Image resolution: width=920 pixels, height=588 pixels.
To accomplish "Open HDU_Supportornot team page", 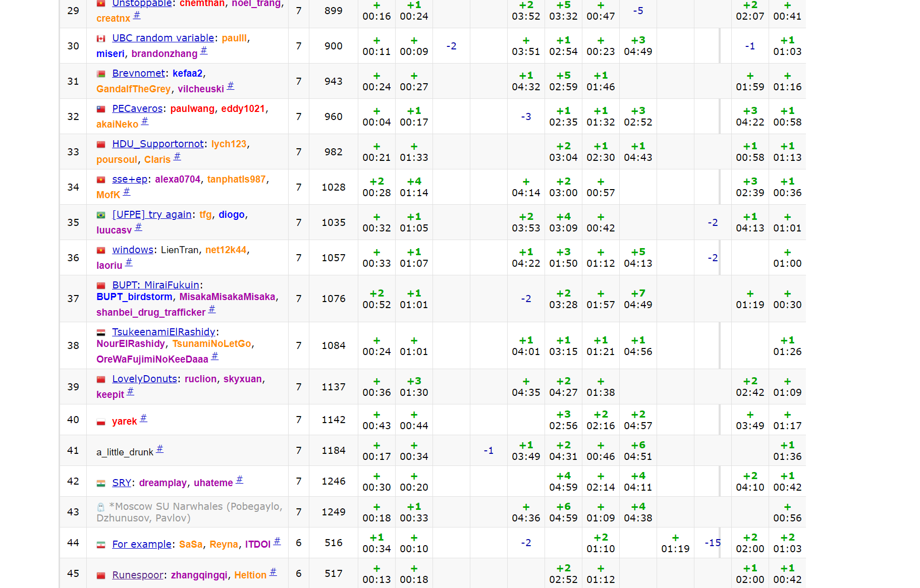I will pos(157,144).
